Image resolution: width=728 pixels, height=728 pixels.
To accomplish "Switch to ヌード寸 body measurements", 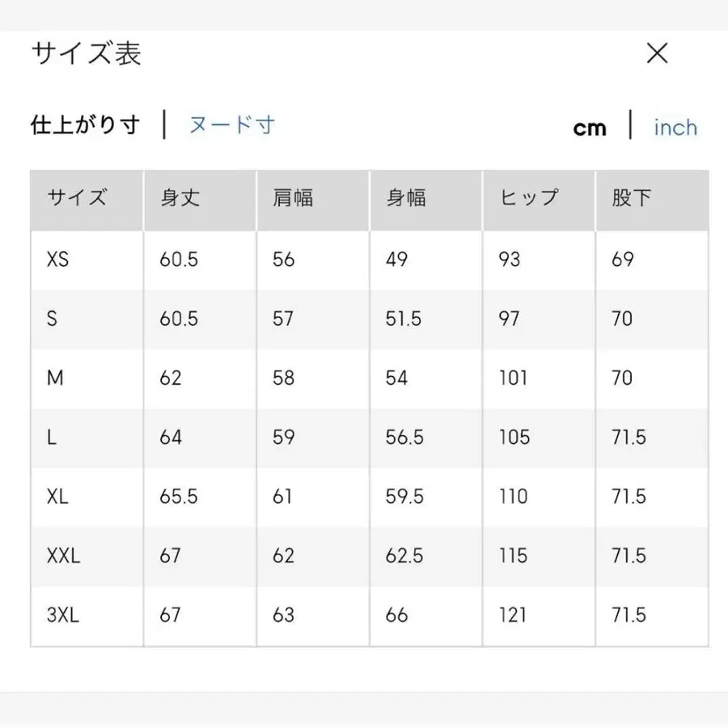I will pos(231,125).
